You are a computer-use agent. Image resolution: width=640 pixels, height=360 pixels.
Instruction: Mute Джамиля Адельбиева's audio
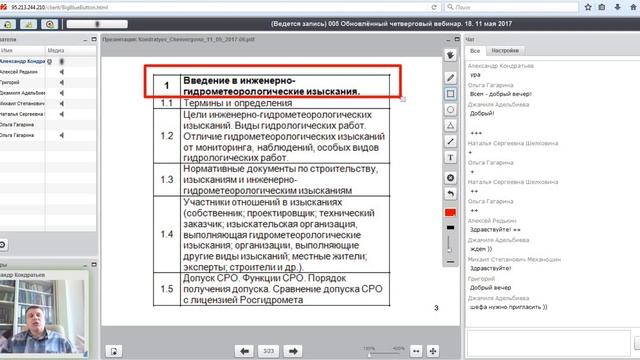[x=62, y=93]
